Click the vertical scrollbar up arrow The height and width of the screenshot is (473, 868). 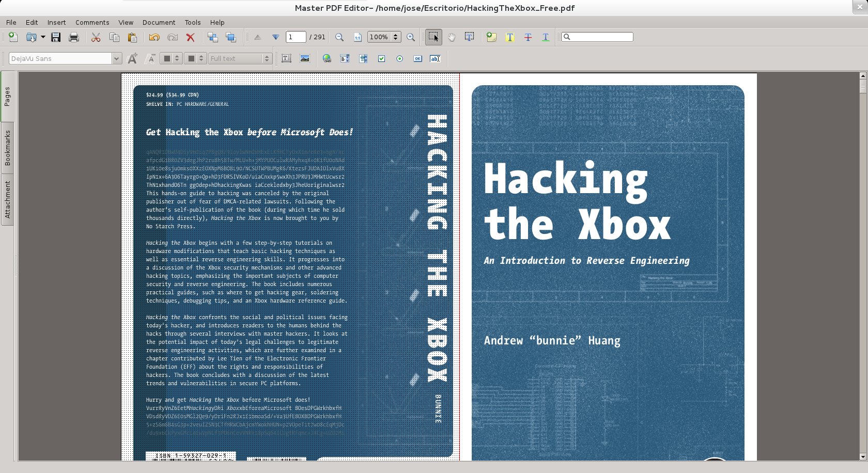pos(862,76)
